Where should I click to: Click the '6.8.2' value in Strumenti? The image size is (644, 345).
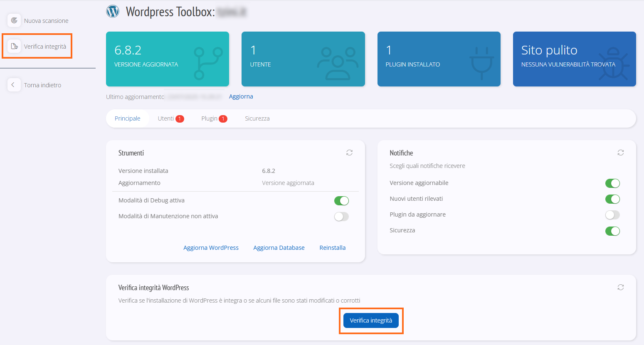(x=269, y=171)
